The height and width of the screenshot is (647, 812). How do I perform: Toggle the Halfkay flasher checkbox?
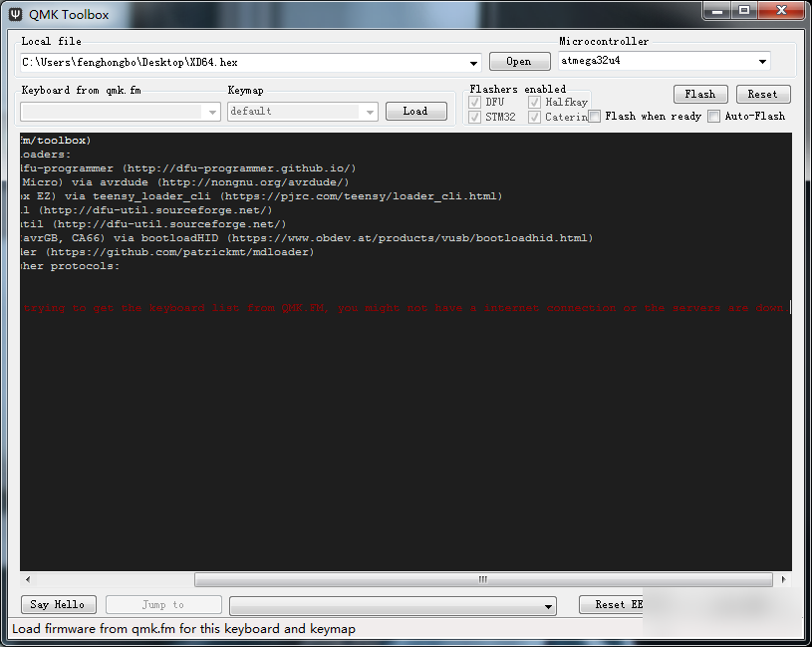pyautogui.click(x=534, y=102)
